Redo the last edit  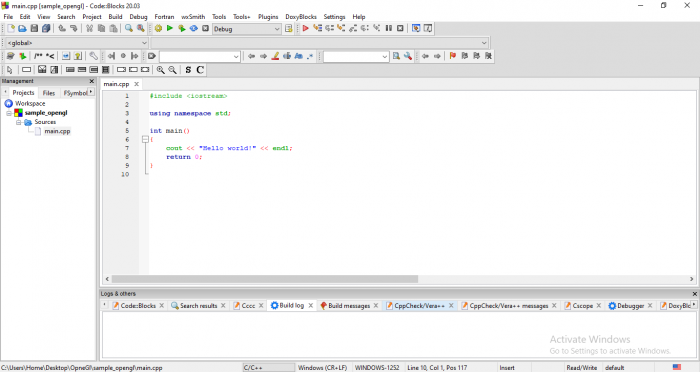point(74,29)
